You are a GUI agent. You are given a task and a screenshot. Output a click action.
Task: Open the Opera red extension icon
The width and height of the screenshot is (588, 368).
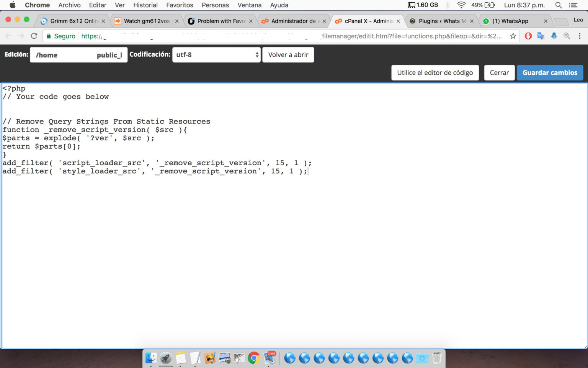click(528, 36)
